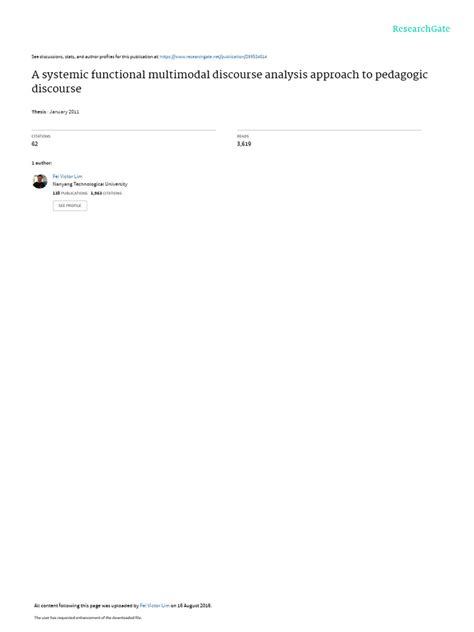This screenshot has height=632, width=474.
Task: Click the word 'discourse' on title's second line
Action: [56, 89]
